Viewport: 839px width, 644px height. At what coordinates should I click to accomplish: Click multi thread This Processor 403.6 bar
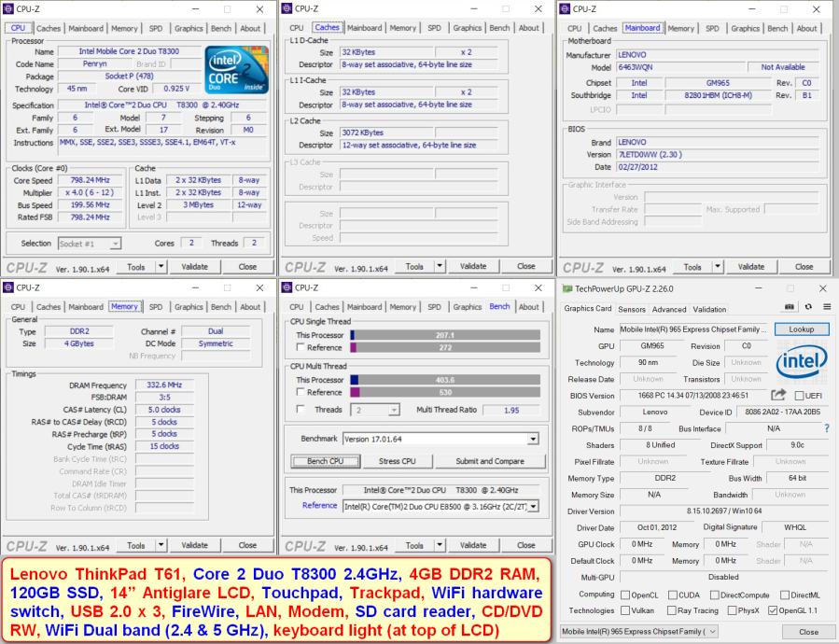click(445, 380)
